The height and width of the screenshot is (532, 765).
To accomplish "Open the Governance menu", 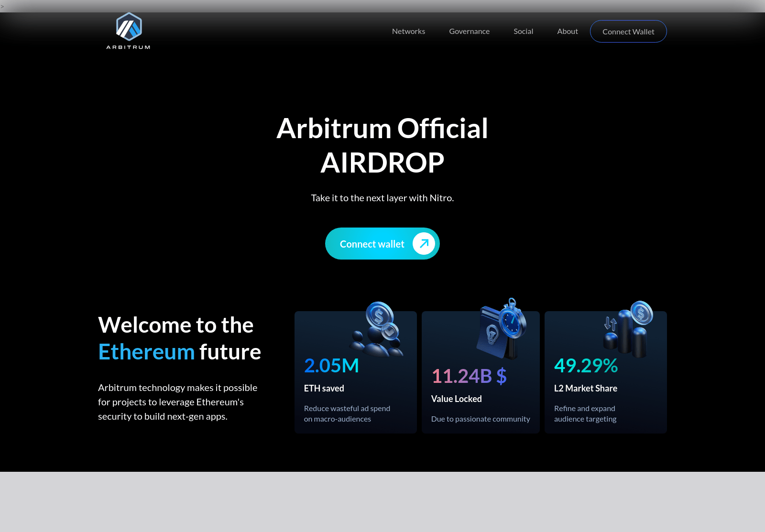I will click(x=469, y=31).
